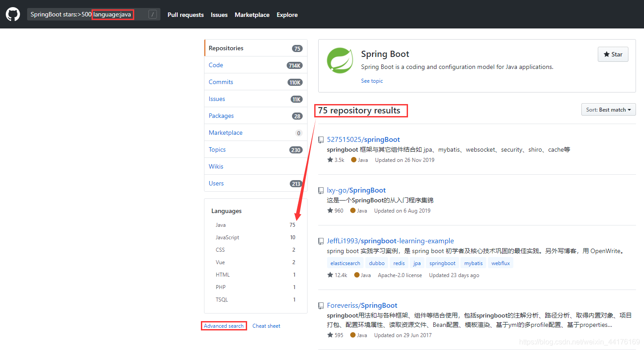Open Explore in the header
Viewport: 644px width, 350px height.
287,15
